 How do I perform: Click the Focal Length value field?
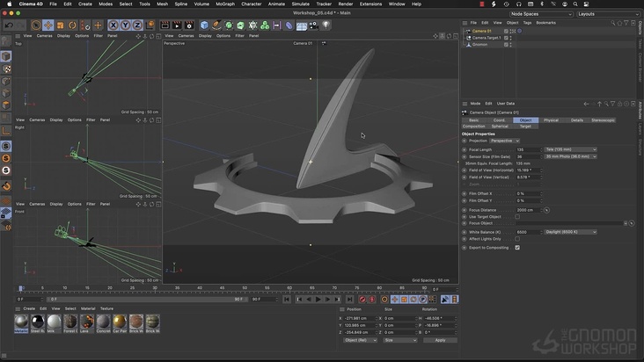pyautogui.click(x=526, y=149)
